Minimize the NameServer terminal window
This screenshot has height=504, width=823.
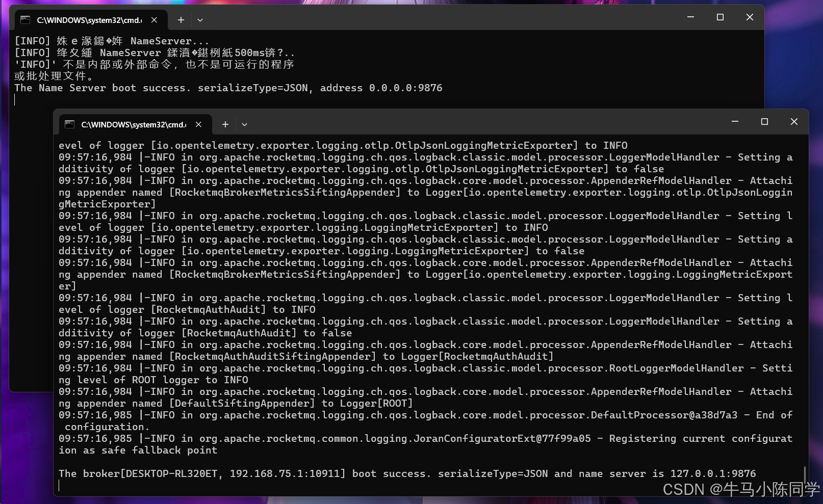690,17
